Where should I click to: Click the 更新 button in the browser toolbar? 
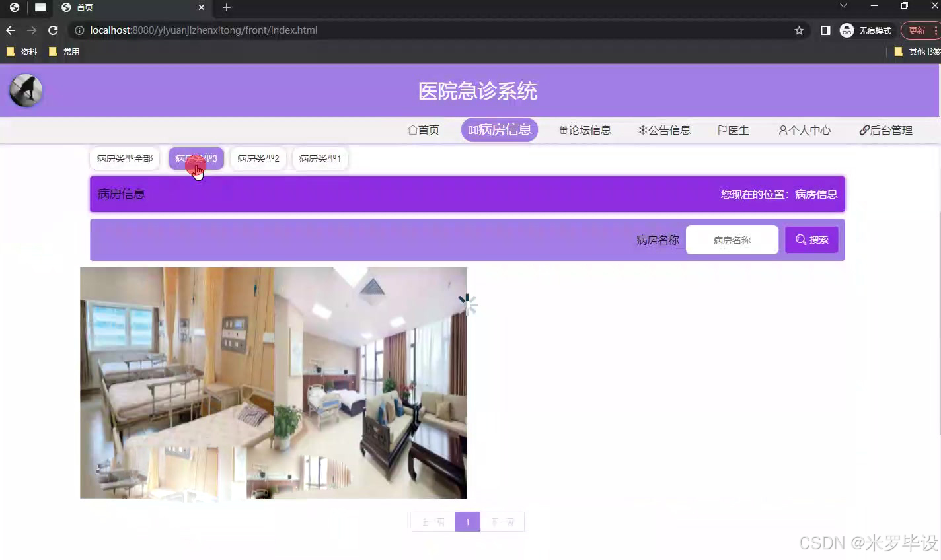[917, 30]
